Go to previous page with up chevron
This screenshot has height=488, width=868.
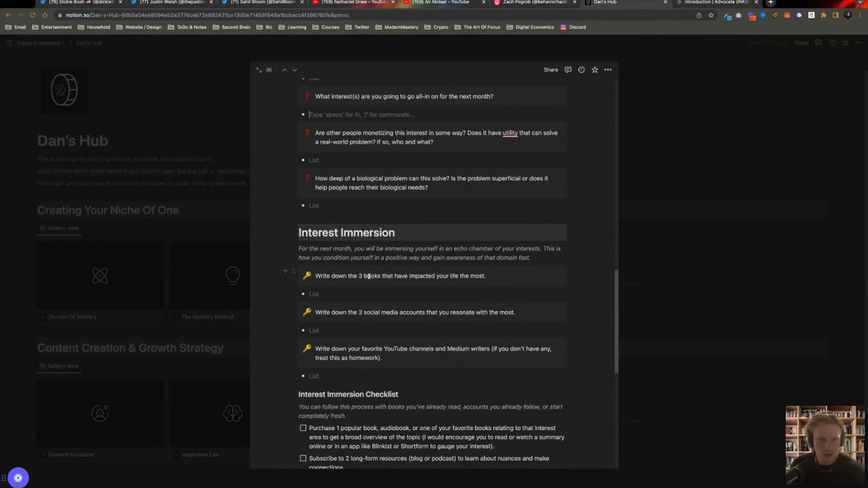pos(284,70)
